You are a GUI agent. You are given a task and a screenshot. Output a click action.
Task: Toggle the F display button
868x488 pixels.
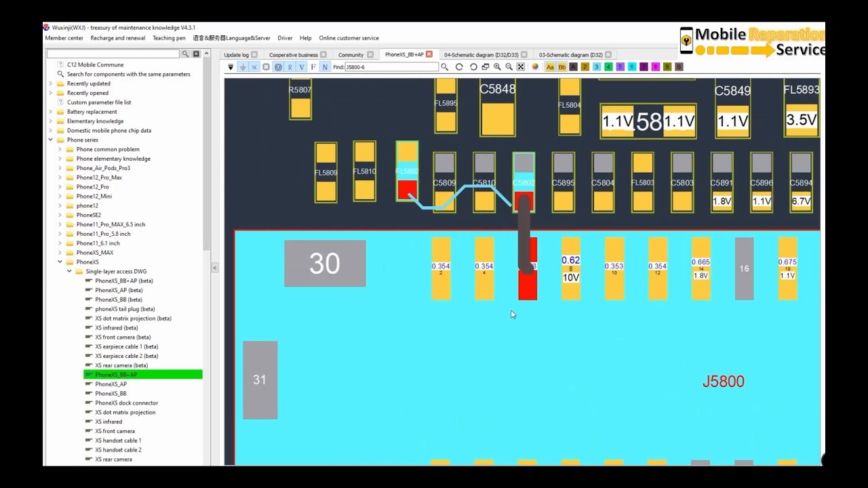coord(313,67)
